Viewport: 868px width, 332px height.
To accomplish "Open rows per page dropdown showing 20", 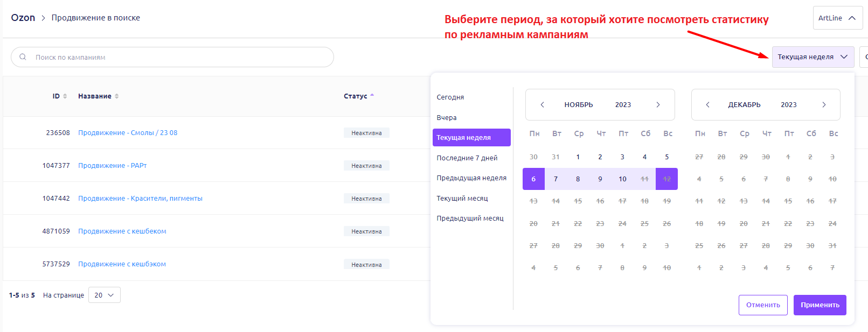I will pyautogui.click(x=104, y=295).
